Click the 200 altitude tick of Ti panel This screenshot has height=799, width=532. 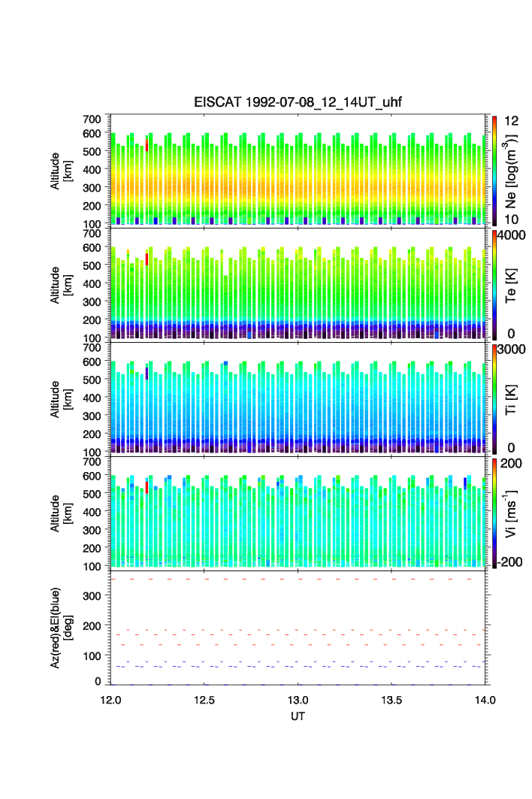pyautogui.click(x=92, y=434)
